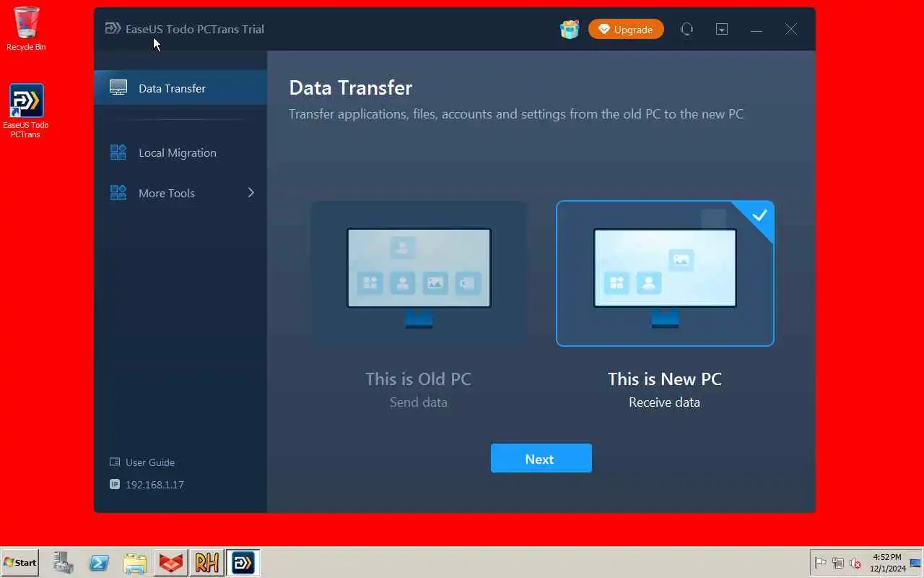Click the 'This is New PC' label
Image resolution: width=924 pixels, height=578 pixels.
665,379
